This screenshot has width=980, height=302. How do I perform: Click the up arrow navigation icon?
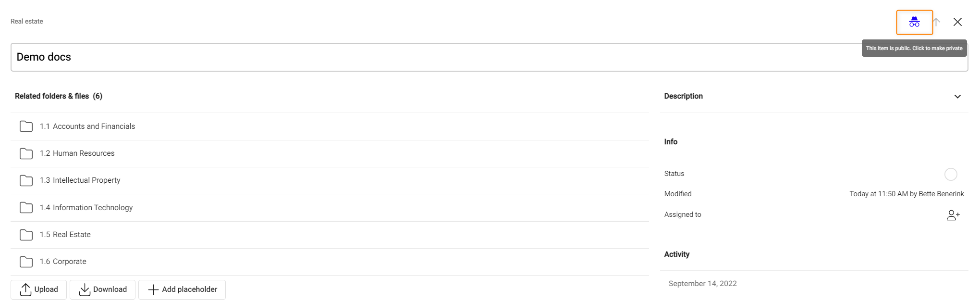tap(936, 22)
